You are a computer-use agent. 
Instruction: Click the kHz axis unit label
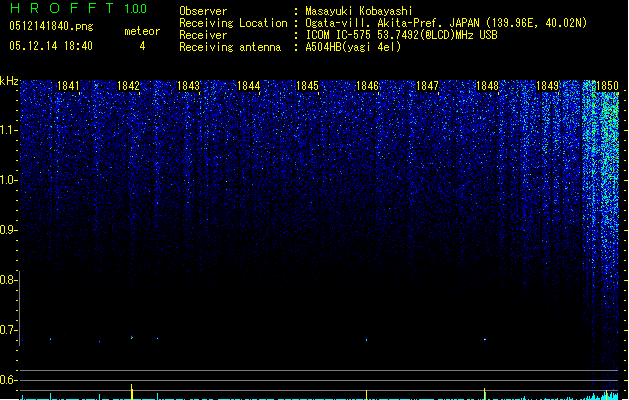pyautogui.click(x=9, y=81)
